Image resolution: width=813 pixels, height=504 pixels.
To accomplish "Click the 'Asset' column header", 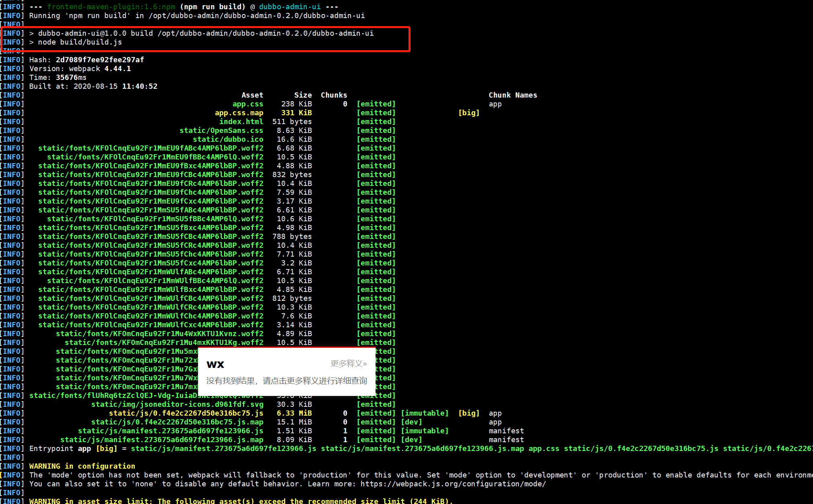I will (x=252, y=95).
